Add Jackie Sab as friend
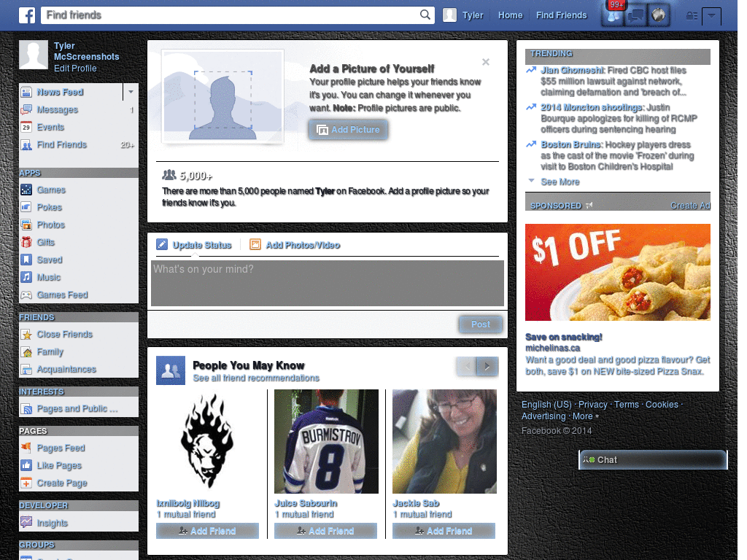The image size is (747, 560). tap(444, 531)
